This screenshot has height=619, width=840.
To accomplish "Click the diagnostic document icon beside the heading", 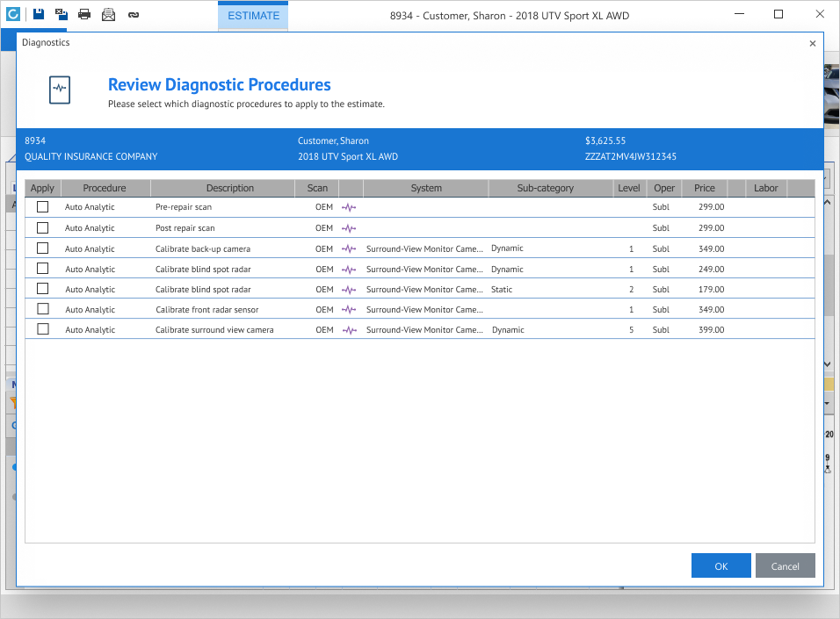I will (60, 90).
